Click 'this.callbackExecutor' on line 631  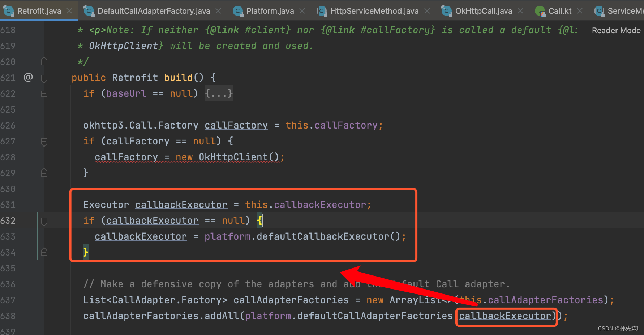[x=306, y=205]
